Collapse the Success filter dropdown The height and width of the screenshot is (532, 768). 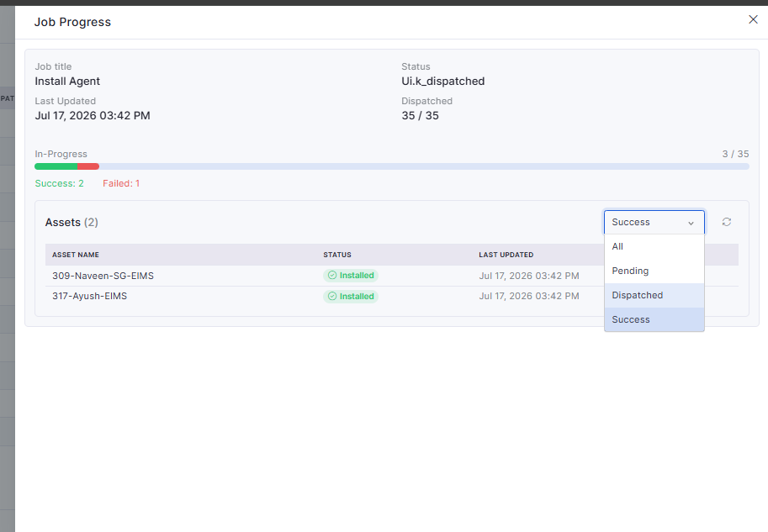(654, 222)
